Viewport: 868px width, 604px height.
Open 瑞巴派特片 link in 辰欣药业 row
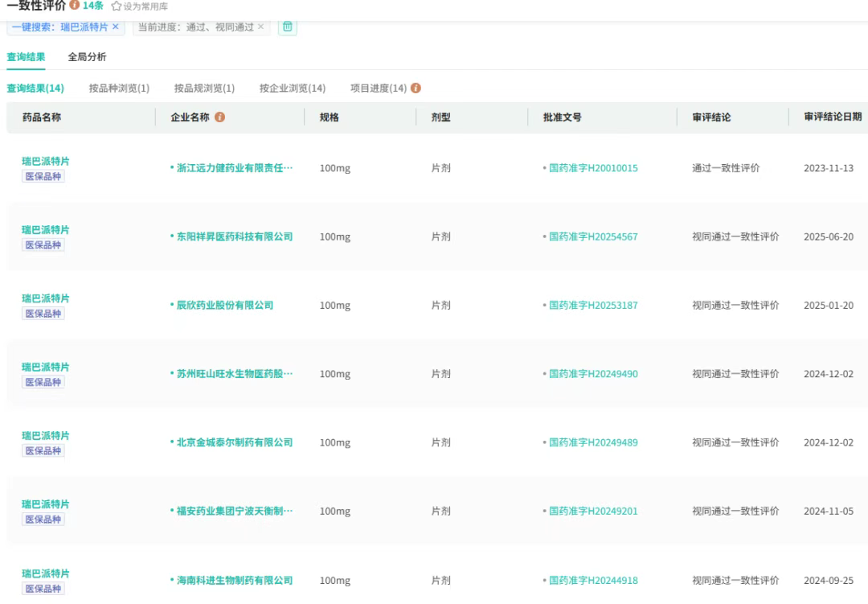(x=45, y=298)
